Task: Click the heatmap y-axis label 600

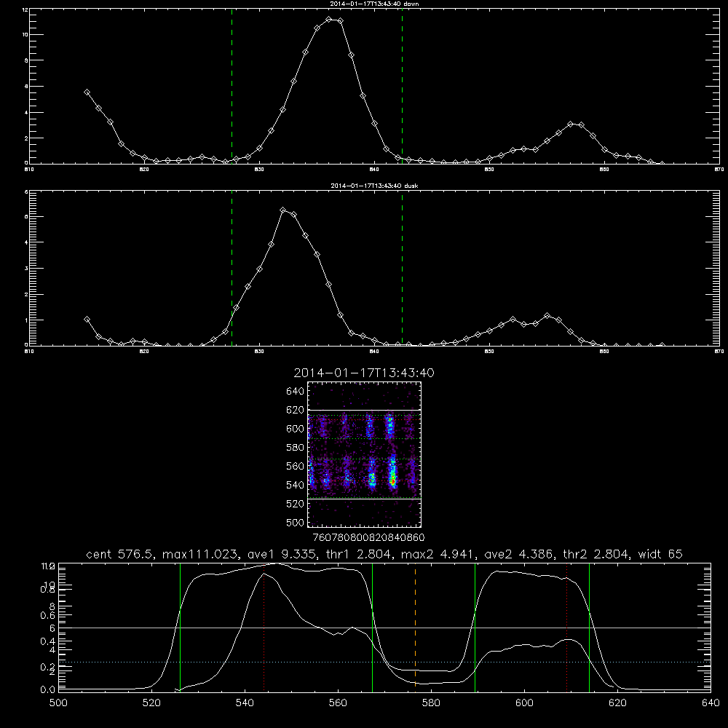Action: click(296, 429)
